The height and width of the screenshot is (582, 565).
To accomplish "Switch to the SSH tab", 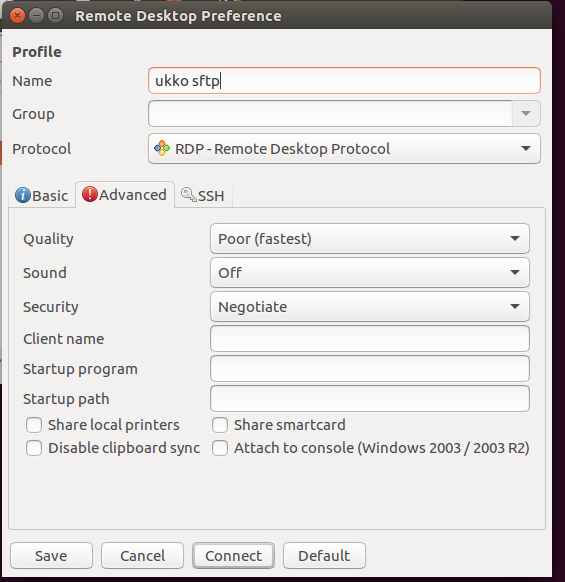I will click(203, 196).
